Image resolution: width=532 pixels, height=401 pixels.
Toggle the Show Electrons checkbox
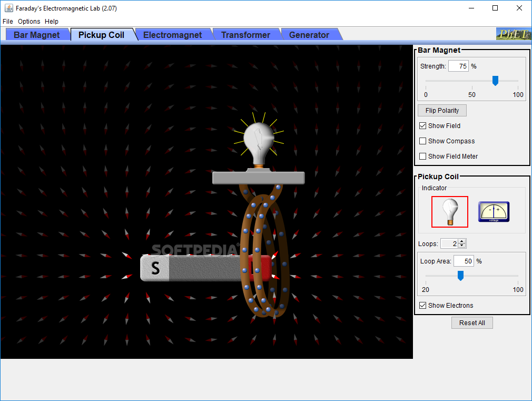pos(423,306)
